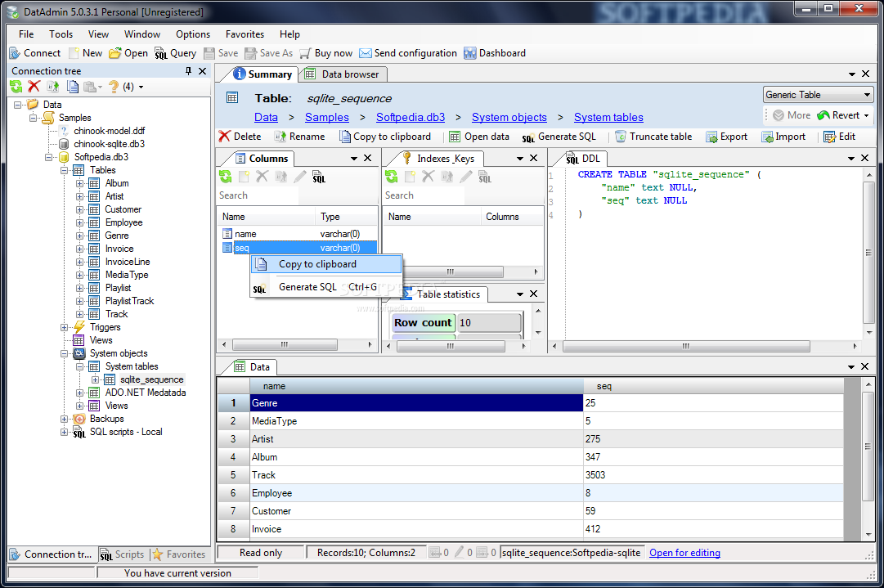884x588 pixels.
Task: Open the DDL panel dropdown arrow
Action: click(851, 159)
